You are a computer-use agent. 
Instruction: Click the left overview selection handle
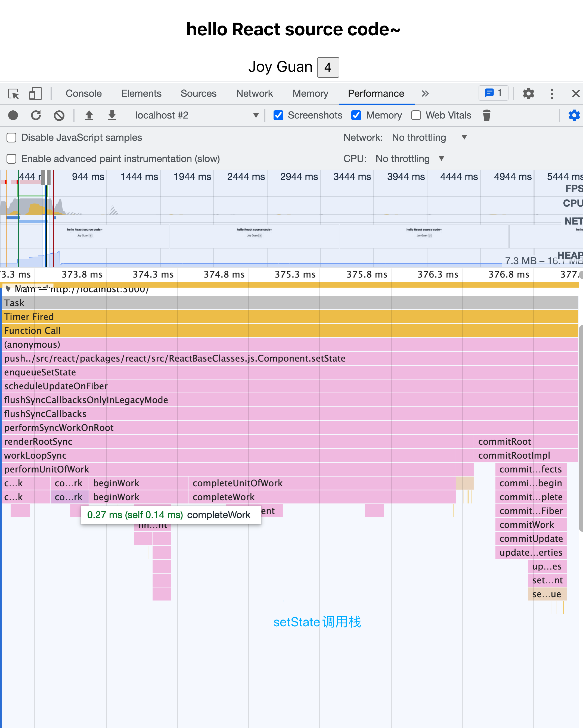[x=43, y=177]
